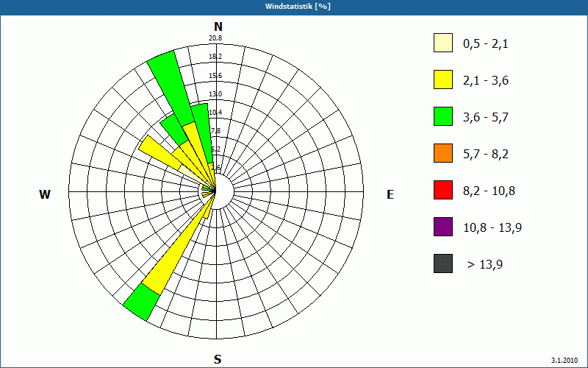Click the legend label '> 13,9'
This screenshot has width=588, height=368.
tap(485, 265)
